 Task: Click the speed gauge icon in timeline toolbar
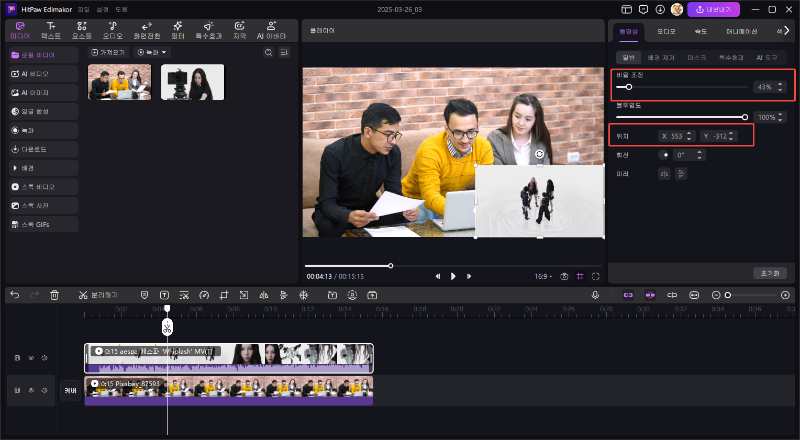tap(204, 295)
